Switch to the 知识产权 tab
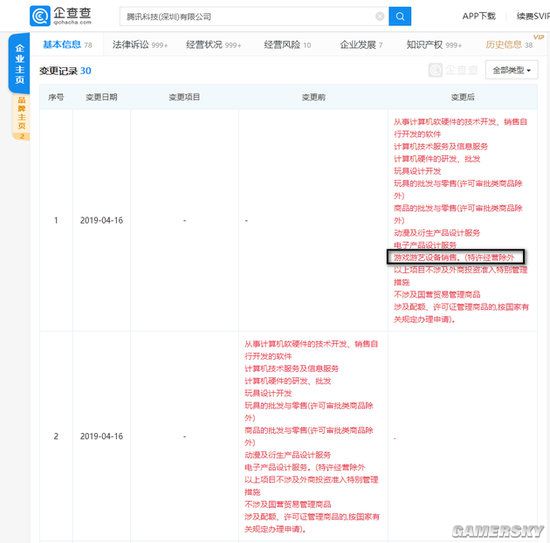The height and width of the screenshot is (543, 550). (x=434, y=45)
